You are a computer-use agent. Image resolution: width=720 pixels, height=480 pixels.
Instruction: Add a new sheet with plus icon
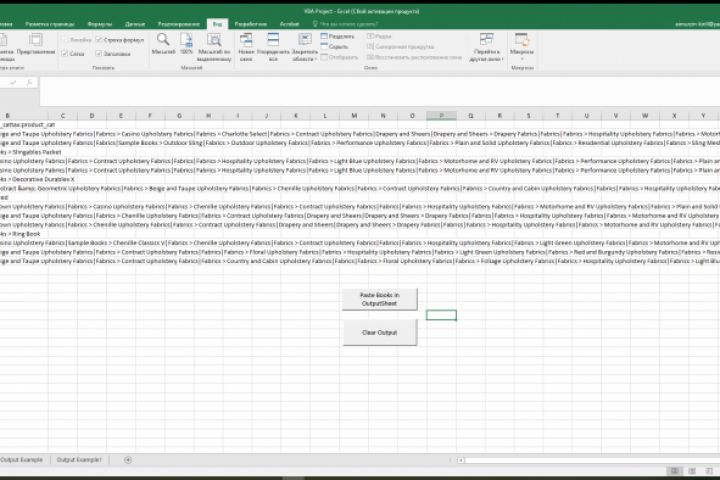coord(128,460)
